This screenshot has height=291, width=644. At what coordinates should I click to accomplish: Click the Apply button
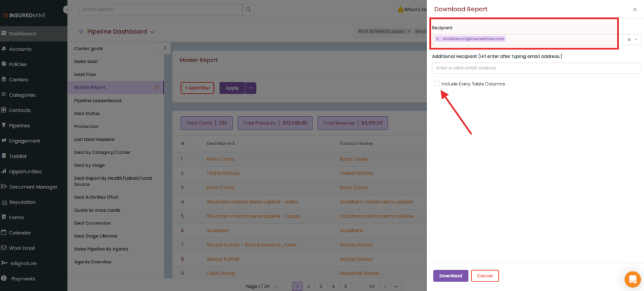tap(232, 88)
